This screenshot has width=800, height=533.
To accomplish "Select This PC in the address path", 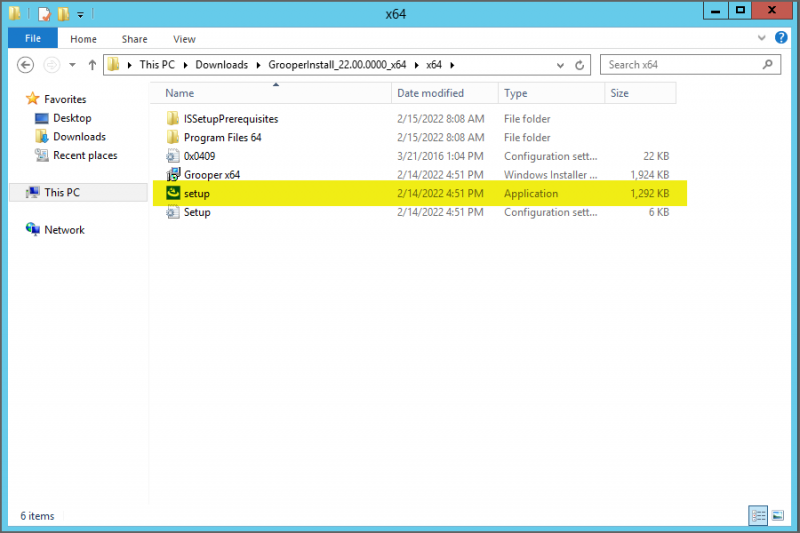I will coord(157,65).
